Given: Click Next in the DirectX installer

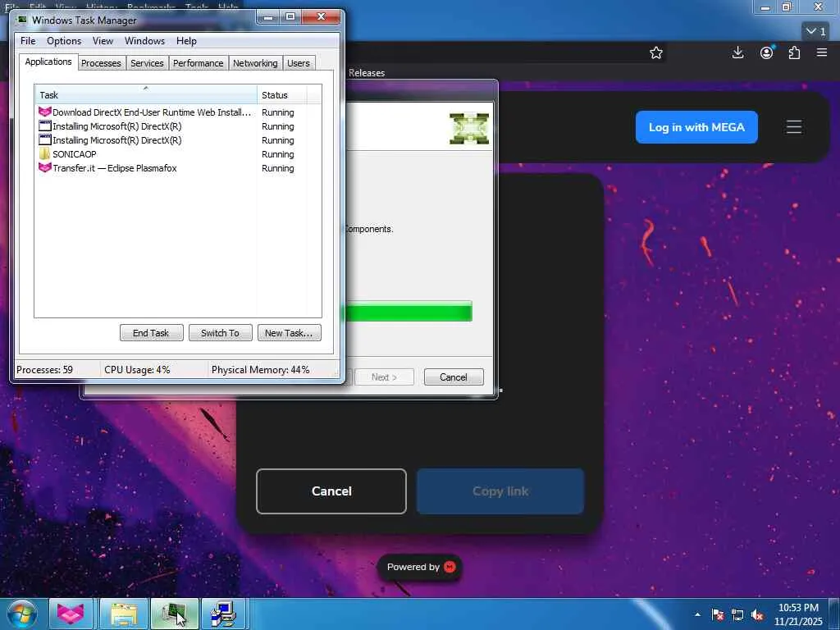Looking at the screenshot, I should click(x=384, y=377).
